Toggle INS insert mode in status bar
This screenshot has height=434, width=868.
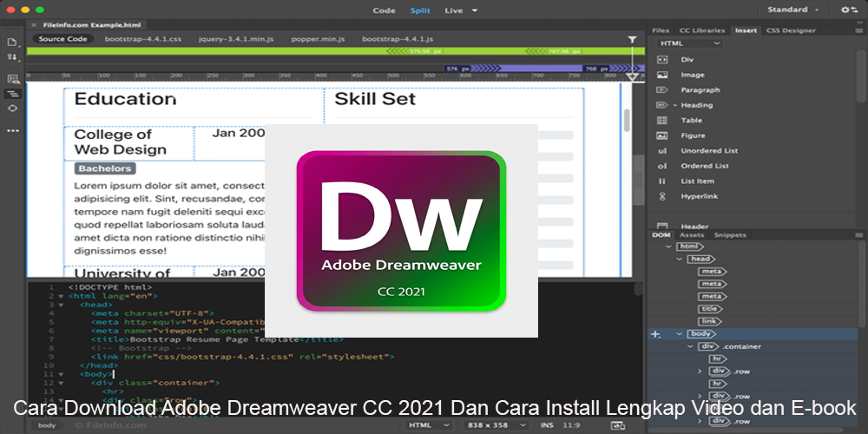(x=546, y=425)
